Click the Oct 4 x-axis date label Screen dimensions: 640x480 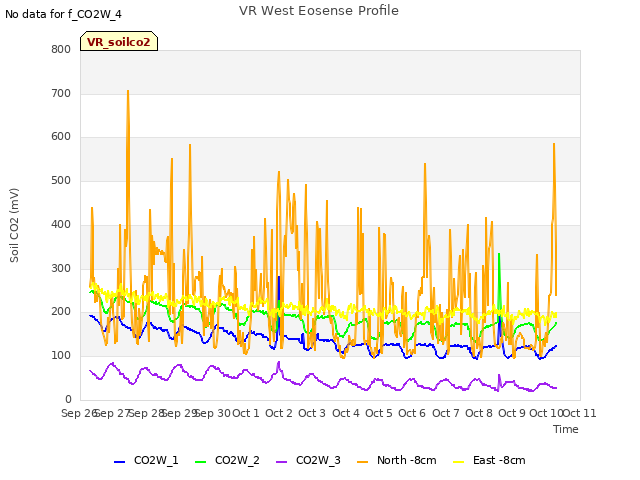click(x=346, y=413)
